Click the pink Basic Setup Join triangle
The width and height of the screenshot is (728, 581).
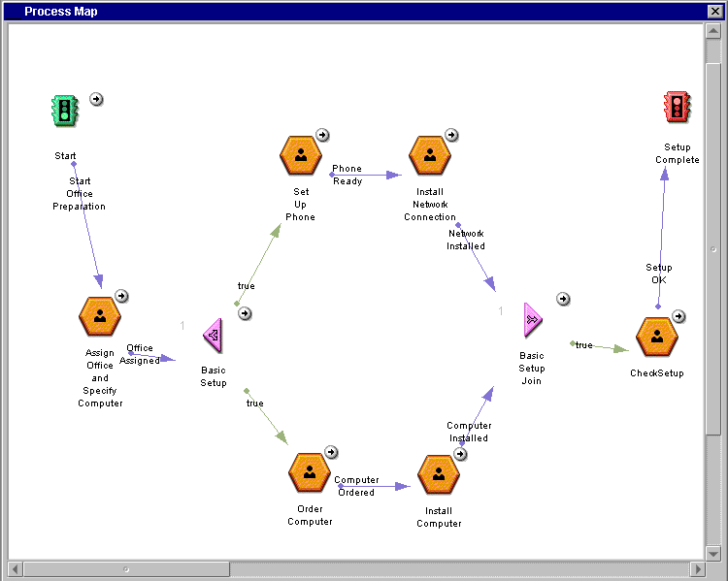click(533, 320)
